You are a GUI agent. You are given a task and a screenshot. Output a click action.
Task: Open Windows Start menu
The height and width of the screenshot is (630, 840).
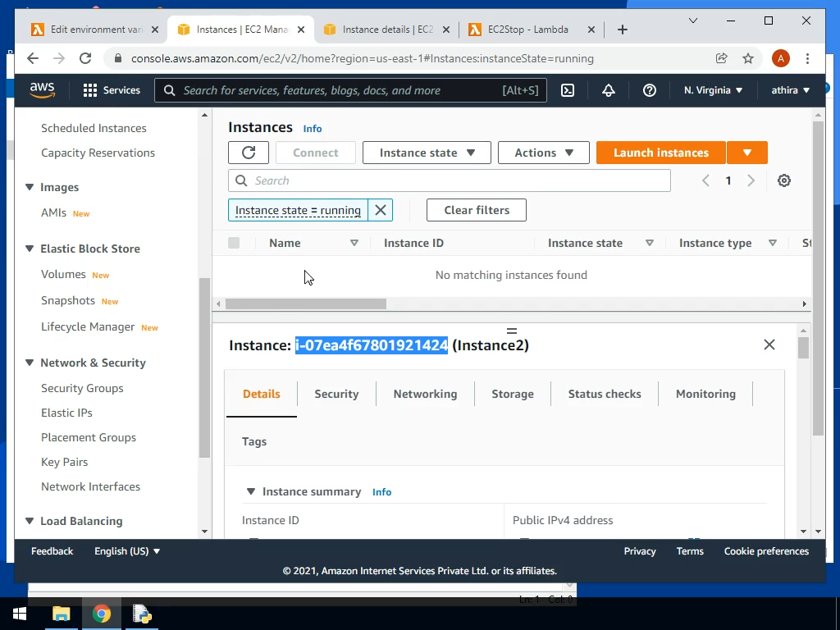click(20, 614)
